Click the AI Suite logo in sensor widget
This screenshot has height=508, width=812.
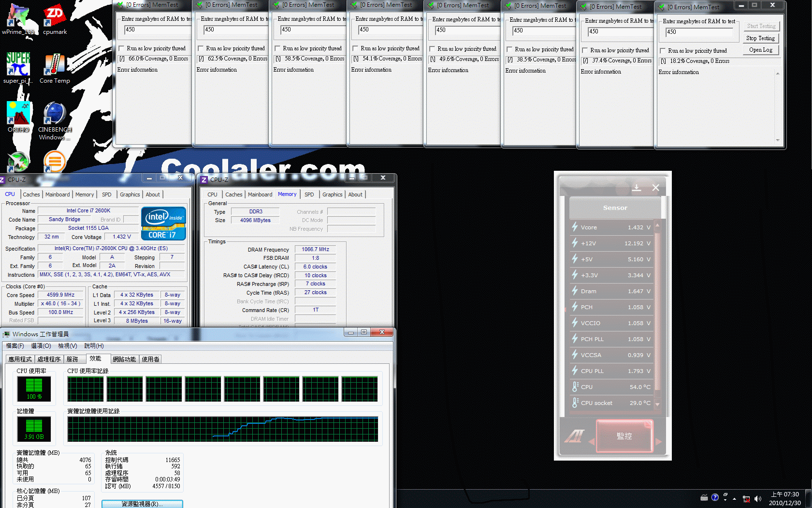(x=575, y=436)
